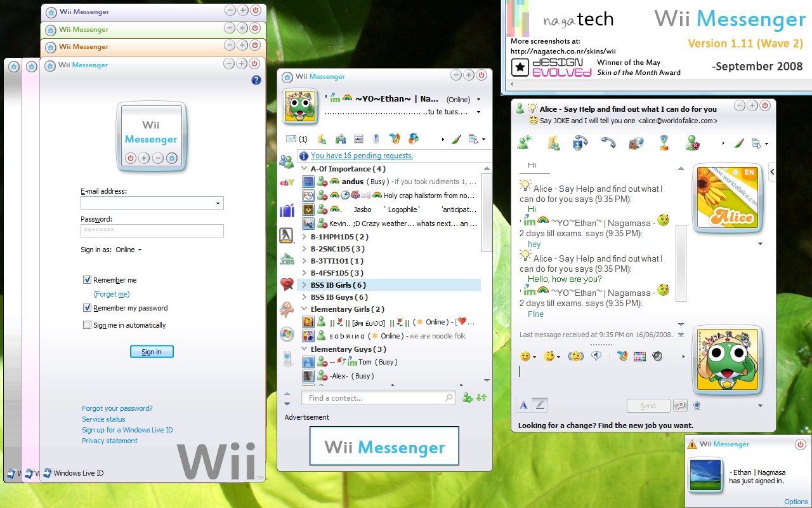Viewport: 812px width, 508px height.
Task: Click the Password input field
Action: point(152,231)
